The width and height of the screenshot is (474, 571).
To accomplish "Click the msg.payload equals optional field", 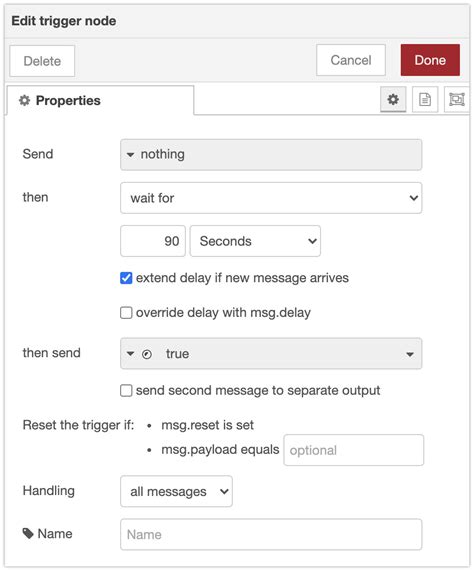I will [353, 450].
